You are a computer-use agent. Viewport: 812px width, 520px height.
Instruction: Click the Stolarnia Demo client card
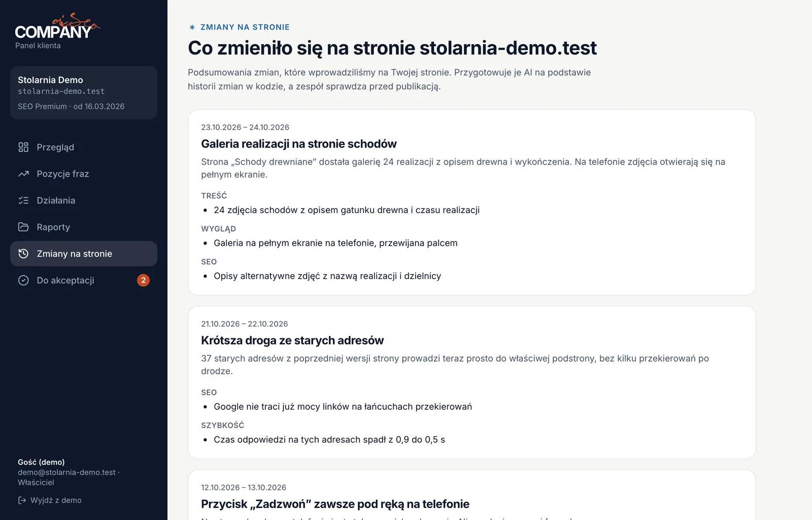pyautogui.click(x=84, y=92)
